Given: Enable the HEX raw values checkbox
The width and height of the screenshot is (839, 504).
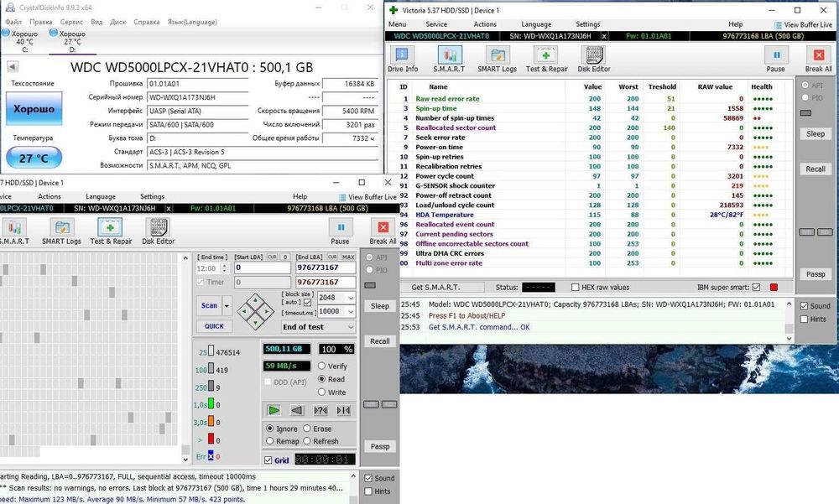Looking at the screenshot, I should (576, 288).
